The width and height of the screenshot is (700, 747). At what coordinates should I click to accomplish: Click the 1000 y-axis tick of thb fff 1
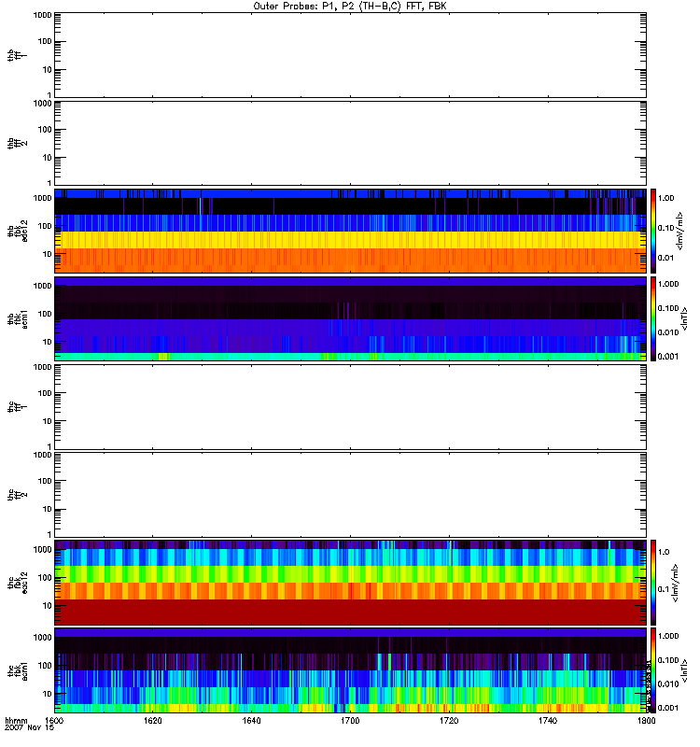pyautogui.click(x=42, y=15)
